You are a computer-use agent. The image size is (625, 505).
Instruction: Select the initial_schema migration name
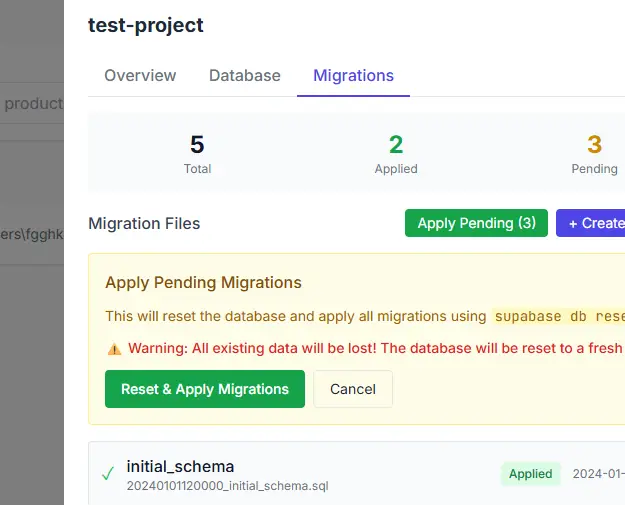pyautogui.click(x=180, y=466)
